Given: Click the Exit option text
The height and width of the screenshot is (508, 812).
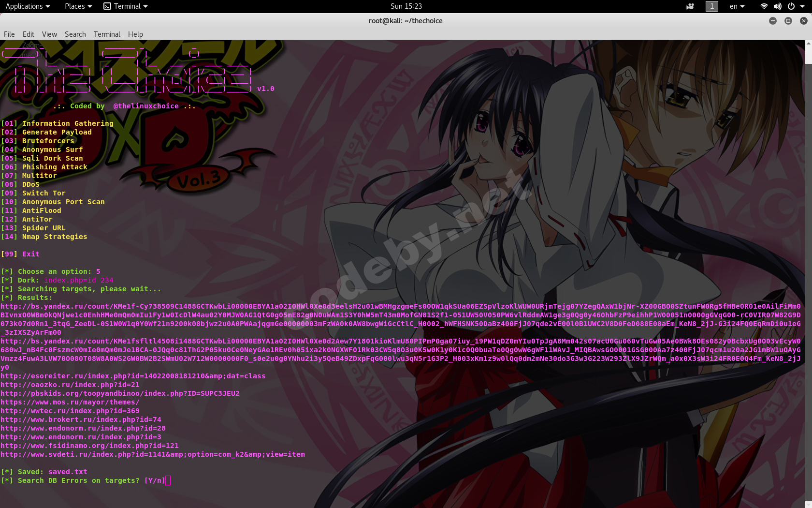Looking at the screenshot, I should (31, 254).
